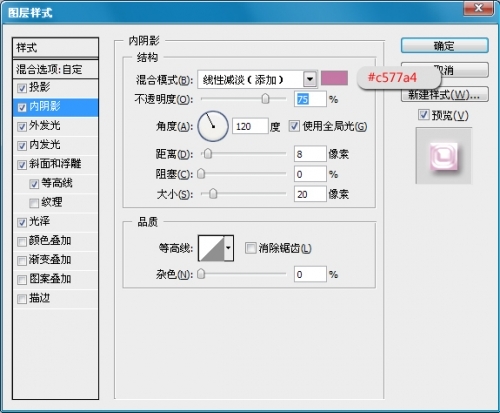
Task: Click the 阻塞 choke slider handle
Action: pyautogui.click(x=201, y=174)
